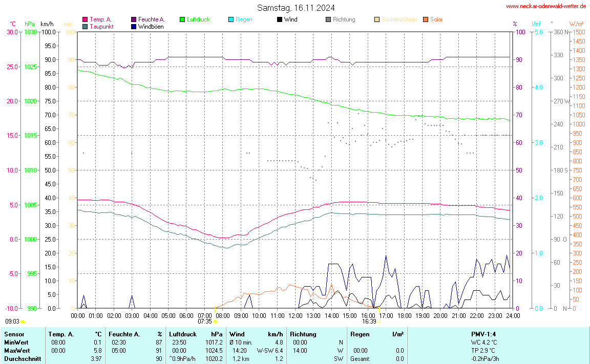Viewport: 590px width, 364px height.
Task: Click the cyan Regen legend square
Action: (x=231, y=19)
